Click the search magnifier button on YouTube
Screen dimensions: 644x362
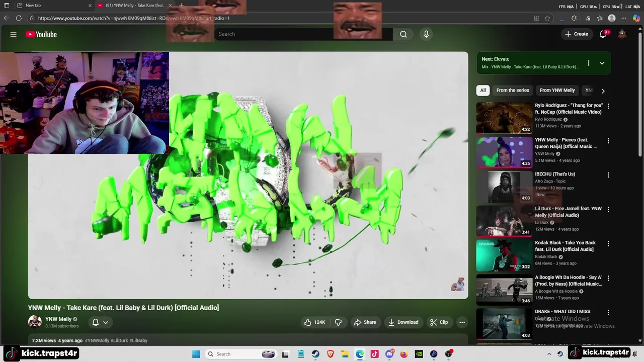404,34
